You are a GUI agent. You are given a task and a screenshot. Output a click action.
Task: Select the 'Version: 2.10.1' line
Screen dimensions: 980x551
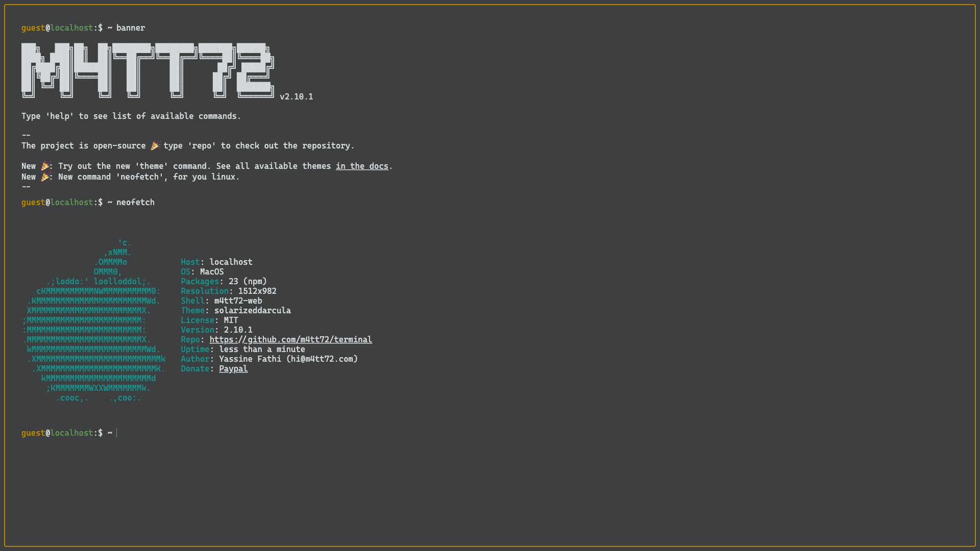(216, 330)
